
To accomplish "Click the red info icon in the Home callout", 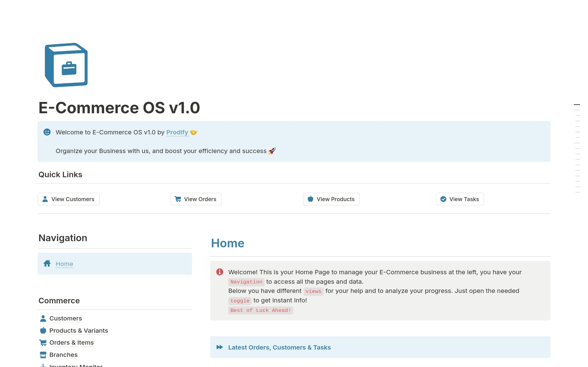I will (219, 272).
